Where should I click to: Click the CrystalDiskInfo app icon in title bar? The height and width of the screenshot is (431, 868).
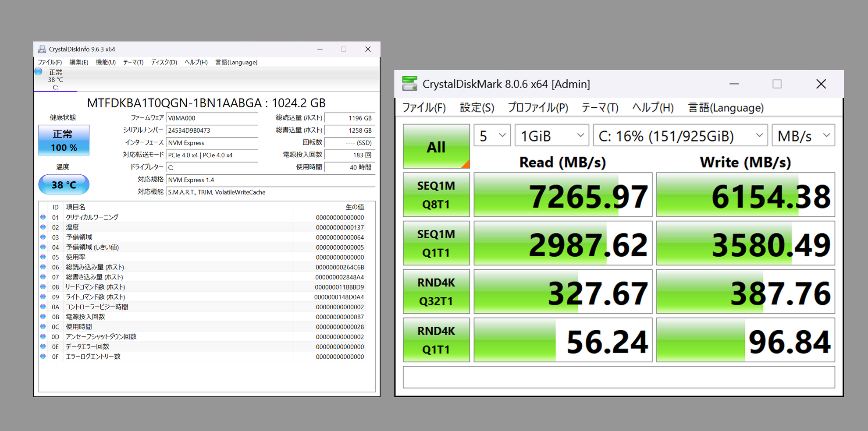pos(42,49)
